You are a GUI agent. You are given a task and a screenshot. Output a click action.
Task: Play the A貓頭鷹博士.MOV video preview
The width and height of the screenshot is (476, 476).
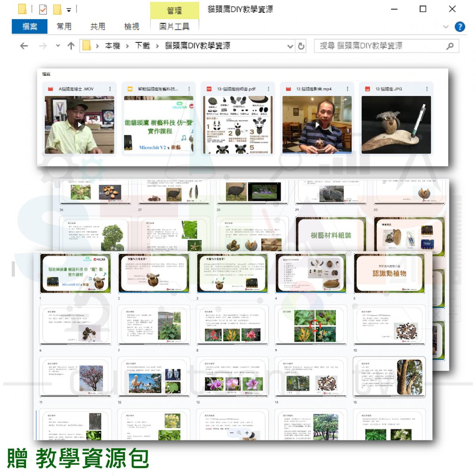click(x=80, y=125)
